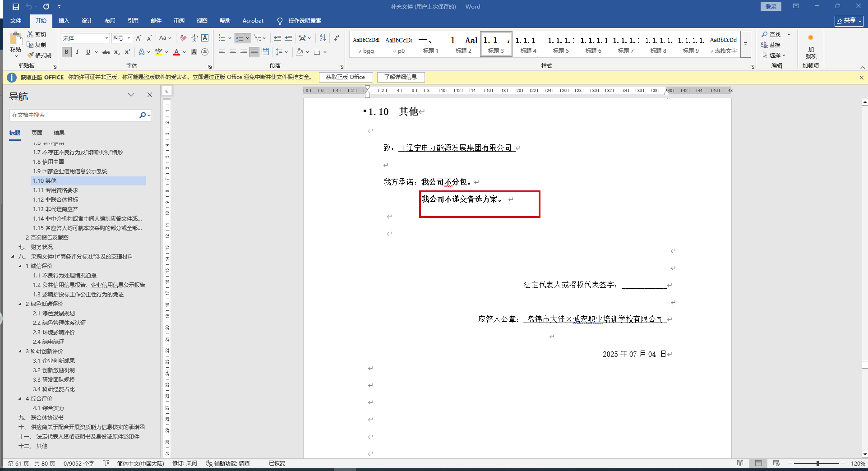
Task: Click the Cut scissors icon
Action: coord(30,34)
